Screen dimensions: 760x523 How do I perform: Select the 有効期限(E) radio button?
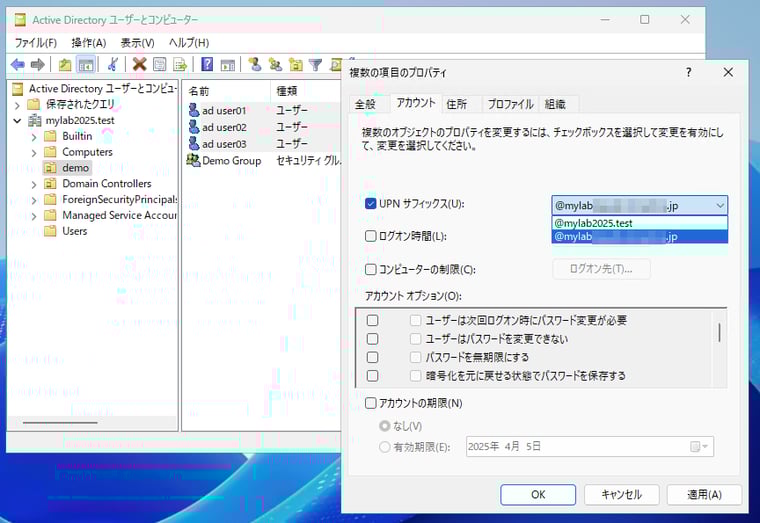384,447
